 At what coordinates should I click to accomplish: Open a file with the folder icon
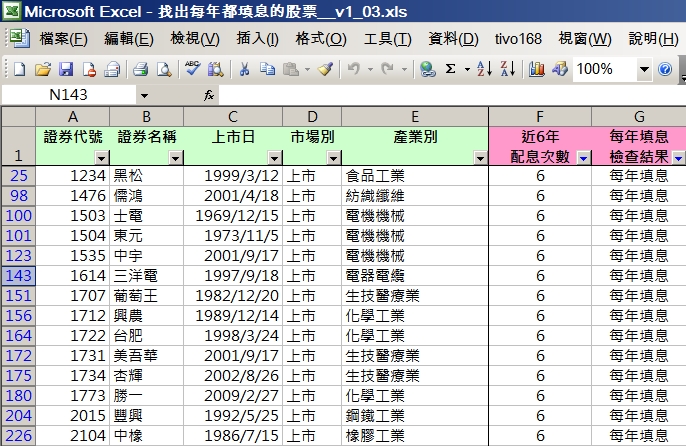point(43,69)
